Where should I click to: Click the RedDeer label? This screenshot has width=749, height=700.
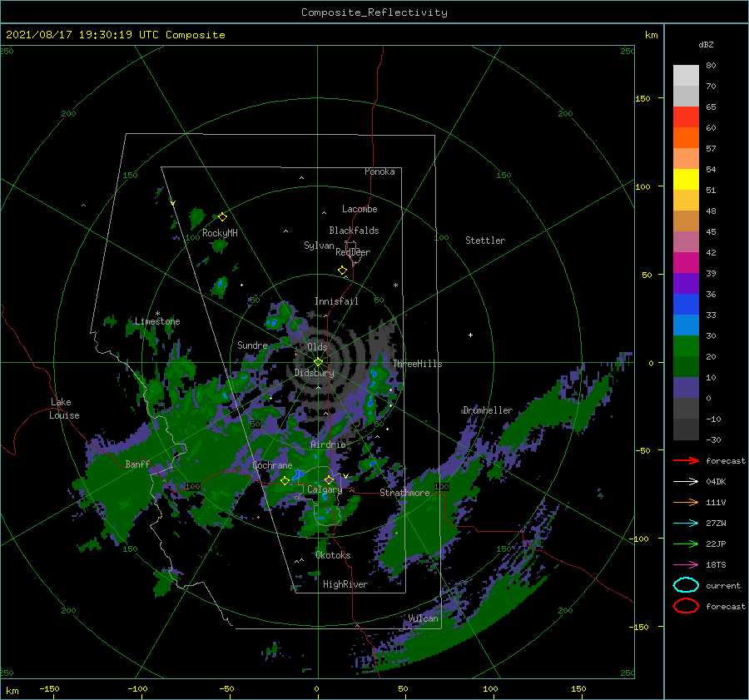tap(353, 252)
